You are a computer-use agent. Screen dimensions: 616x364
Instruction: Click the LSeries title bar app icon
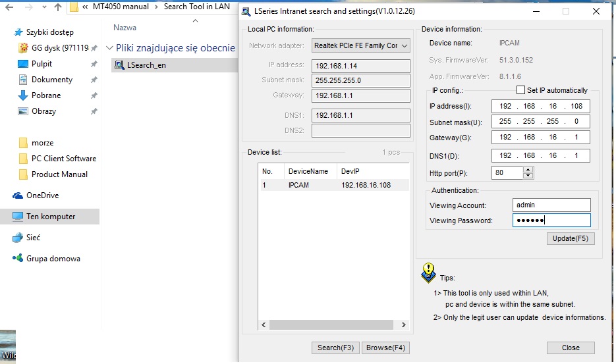point(246,11)
